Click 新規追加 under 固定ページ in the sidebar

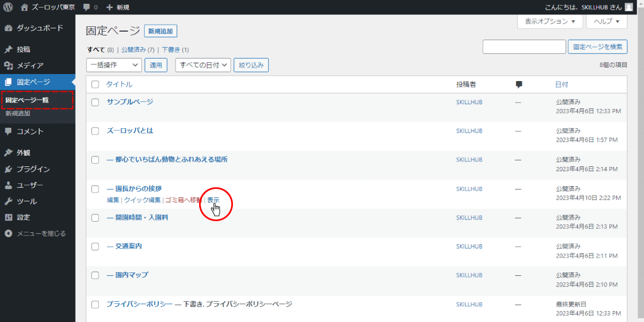[18, 113]
